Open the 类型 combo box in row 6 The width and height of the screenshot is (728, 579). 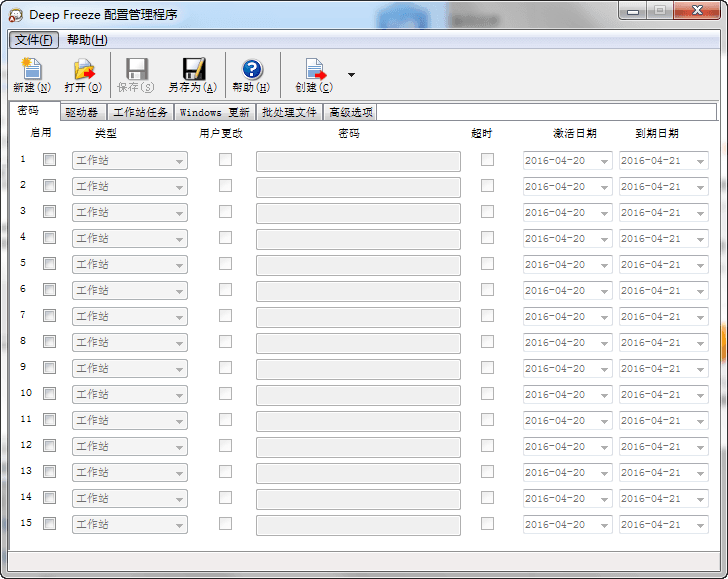click(130, 291)
